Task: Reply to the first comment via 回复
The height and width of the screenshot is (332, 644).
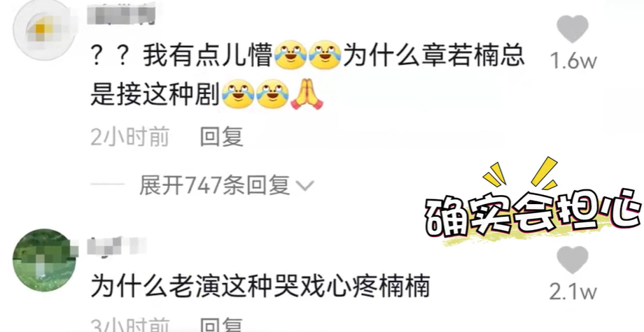Action: 222,137
